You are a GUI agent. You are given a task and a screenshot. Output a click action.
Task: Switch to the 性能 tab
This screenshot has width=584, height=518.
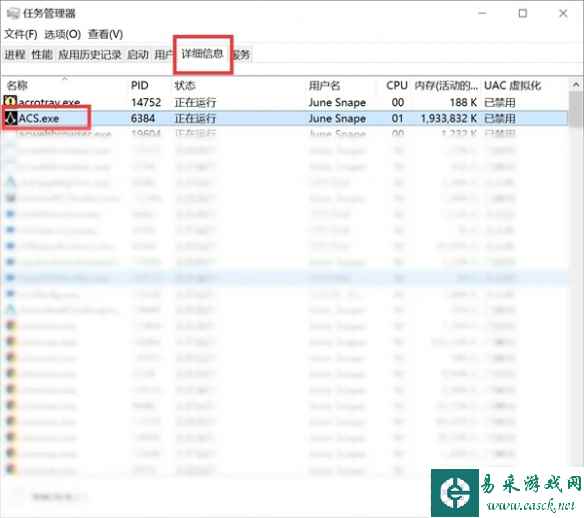click(42, 55)
